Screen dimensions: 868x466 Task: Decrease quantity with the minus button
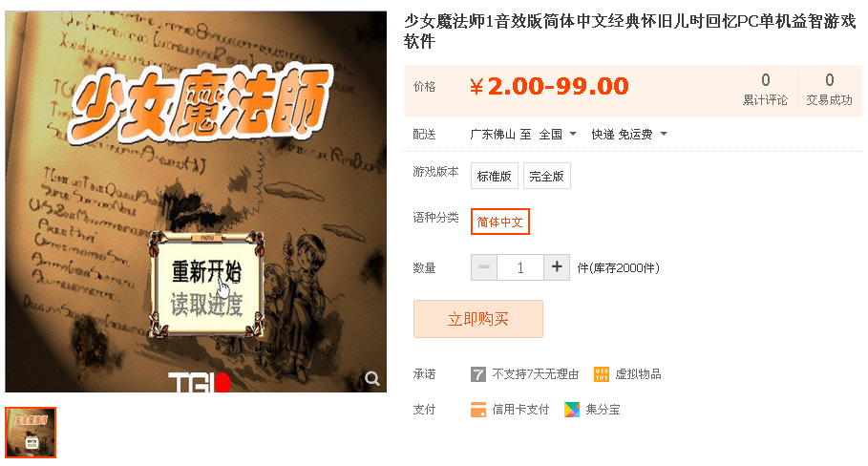click(484, 267)
